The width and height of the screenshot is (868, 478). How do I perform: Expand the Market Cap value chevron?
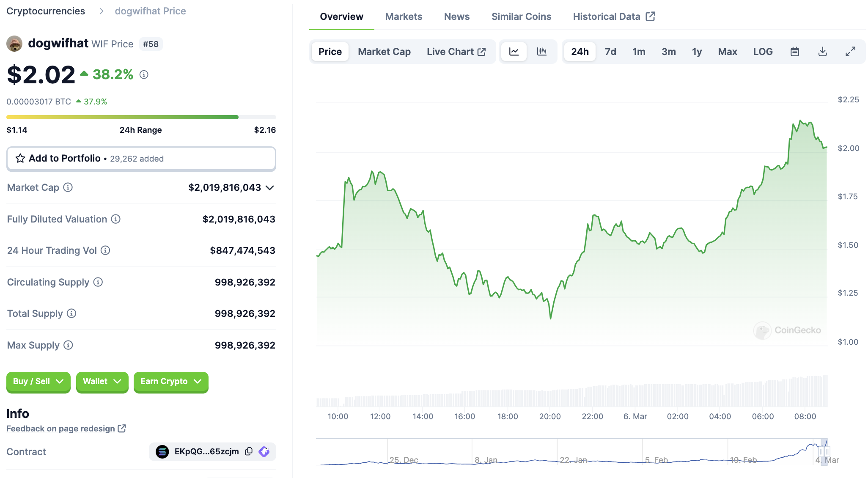click(270, 188)
